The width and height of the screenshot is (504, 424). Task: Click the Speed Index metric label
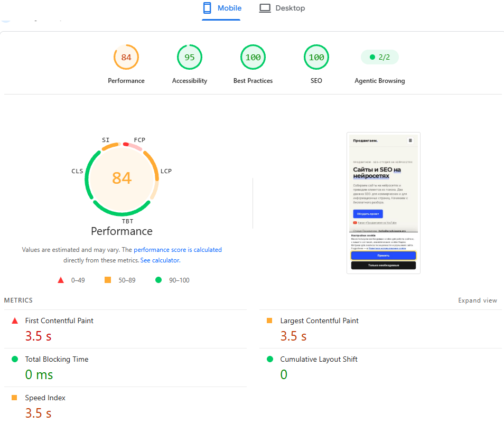pos(45,398)
